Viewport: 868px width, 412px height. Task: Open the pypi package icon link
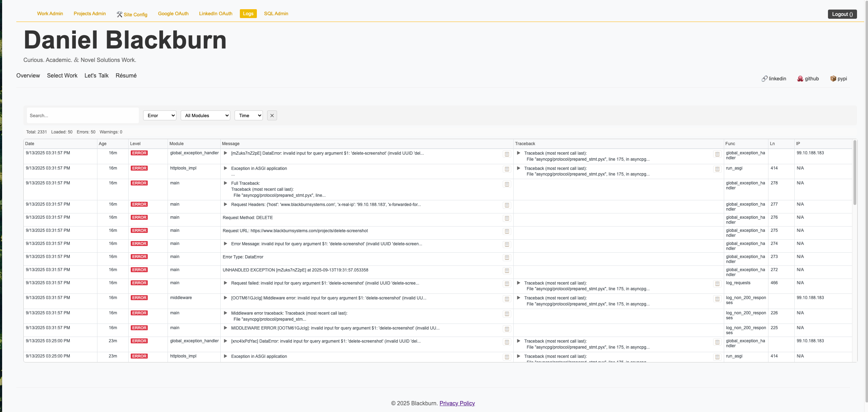[x=833, y=79]
